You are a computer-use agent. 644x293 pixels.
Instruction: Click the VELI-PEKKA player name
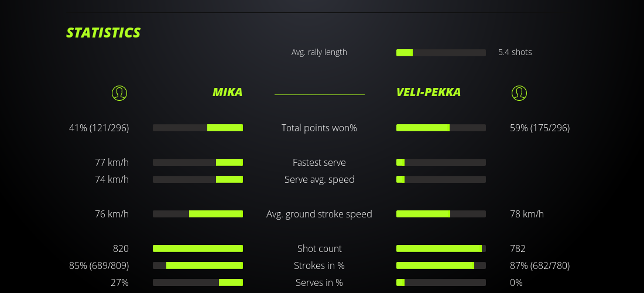tap(429, 93)
